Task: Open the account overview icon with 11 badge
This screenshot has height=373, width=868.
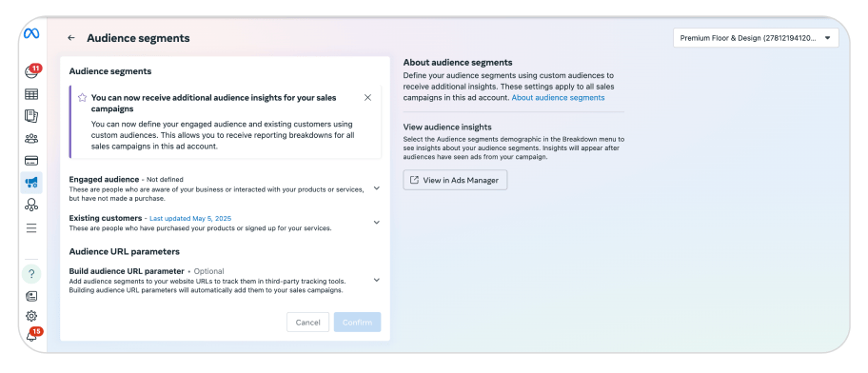Action: (x=31, y=71)
